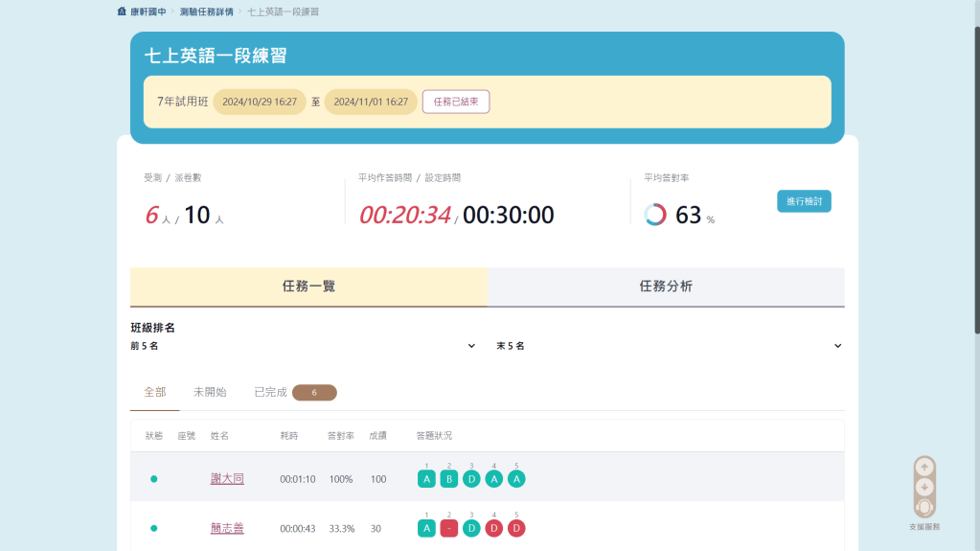Click the average correct rate donut chart

(655, 215)
